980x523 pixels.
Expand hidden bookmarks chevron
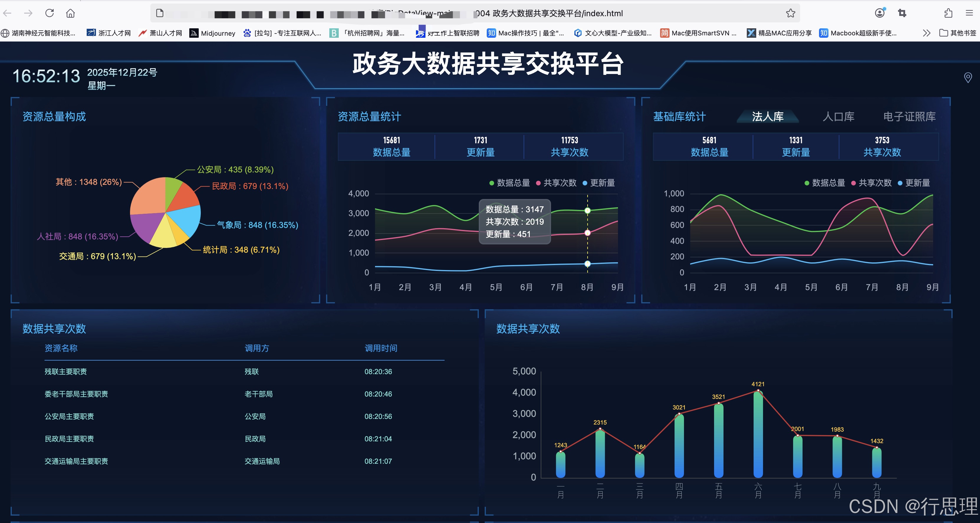tap(926, 33)
